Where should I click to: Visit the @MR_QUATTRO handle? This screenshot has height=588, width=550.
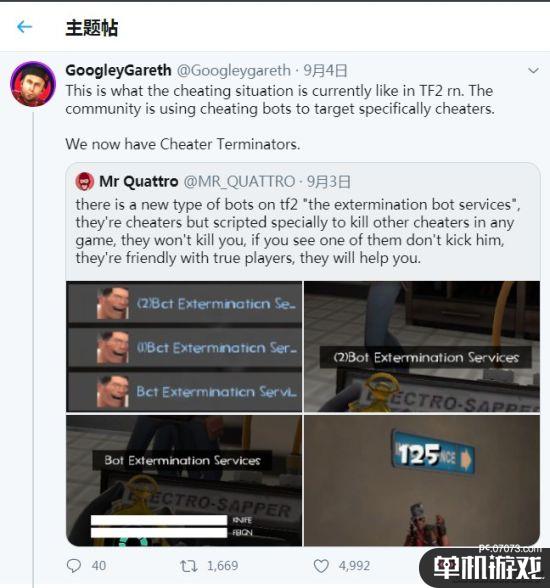click(239, 182)
